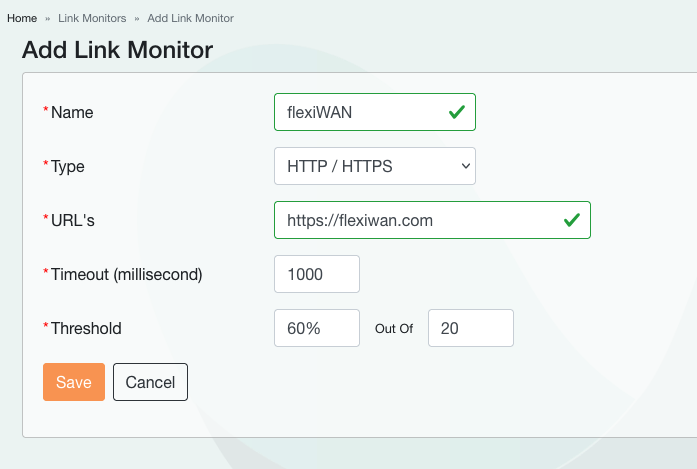The height and width of the screenshot is (469, 697).
Task: Click the Out Of text label
Action: pyautogui.click(x=394, y=328)
